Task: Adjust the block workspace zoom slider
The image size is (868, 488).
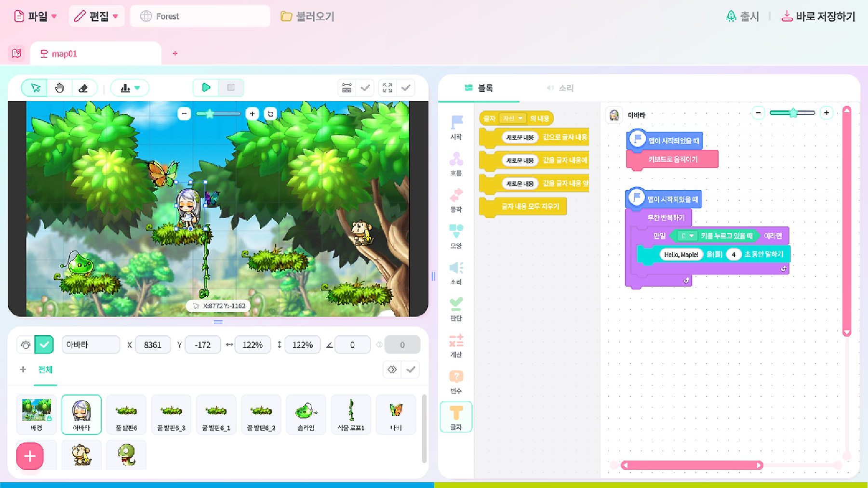Action: [792, 113]
